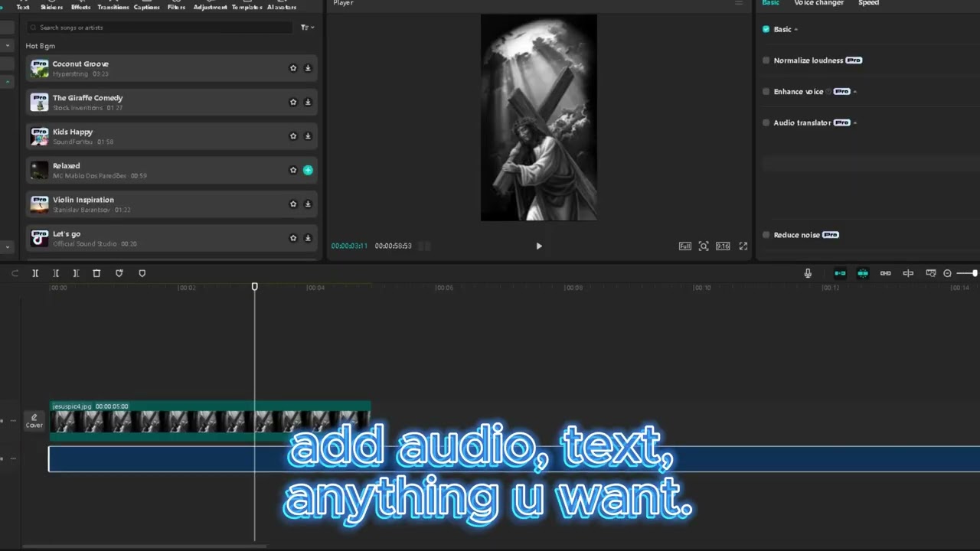
Task: Open the Player panel menu icon
Action: 739,3
